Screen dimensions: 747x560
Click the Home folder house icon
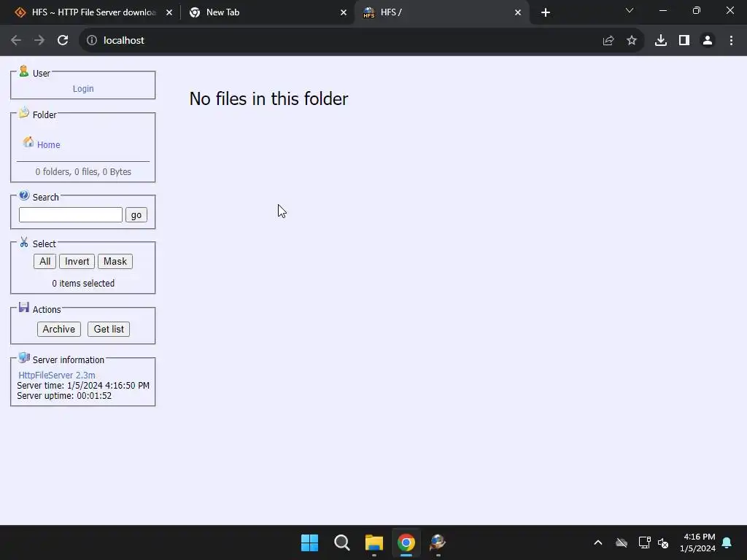pyautogui.click(x=28, y=142)
